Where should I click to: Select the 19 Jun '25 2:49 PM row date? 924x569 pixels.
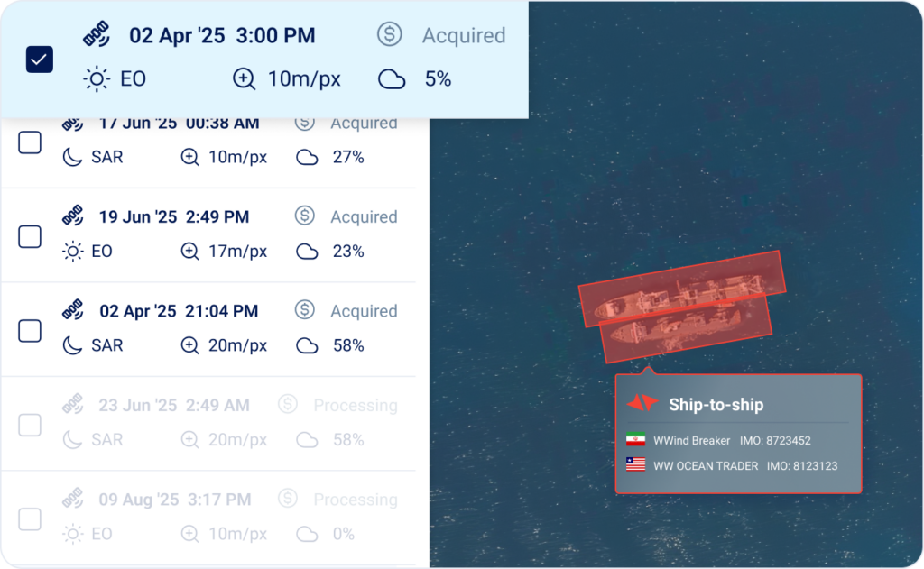click(174, 217)
